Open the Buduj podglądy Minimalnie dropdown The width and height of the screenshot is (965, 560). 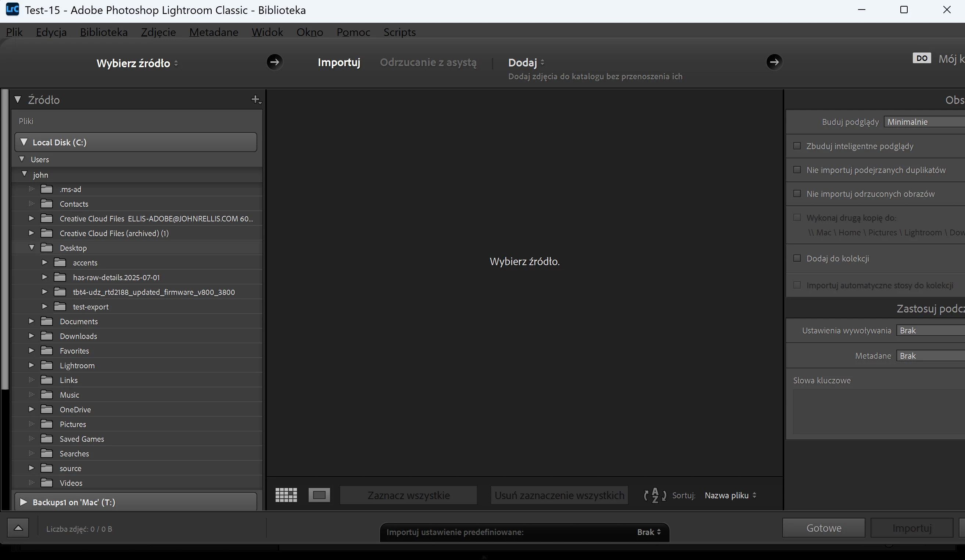tap(923, 122)
